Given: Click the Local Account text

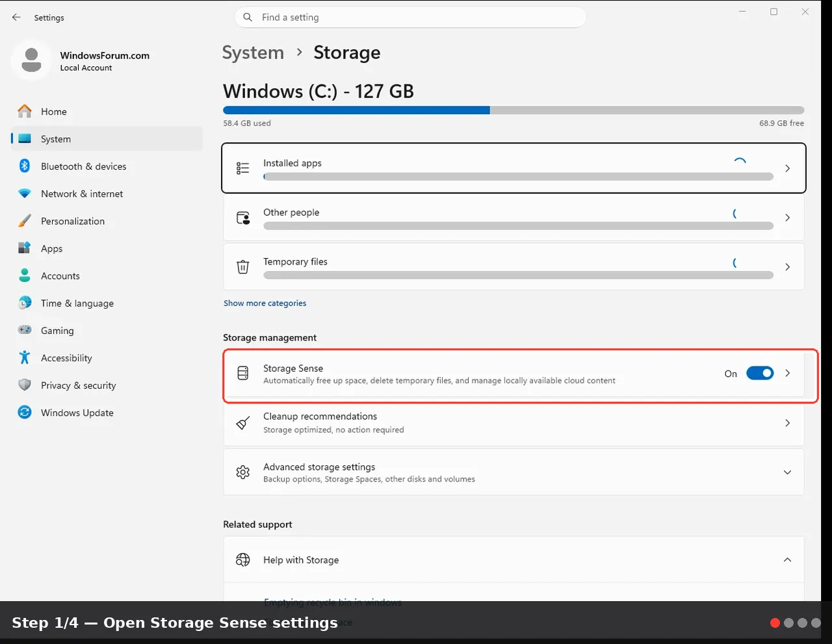Looking at the screenshot, I should coord(86,68).
